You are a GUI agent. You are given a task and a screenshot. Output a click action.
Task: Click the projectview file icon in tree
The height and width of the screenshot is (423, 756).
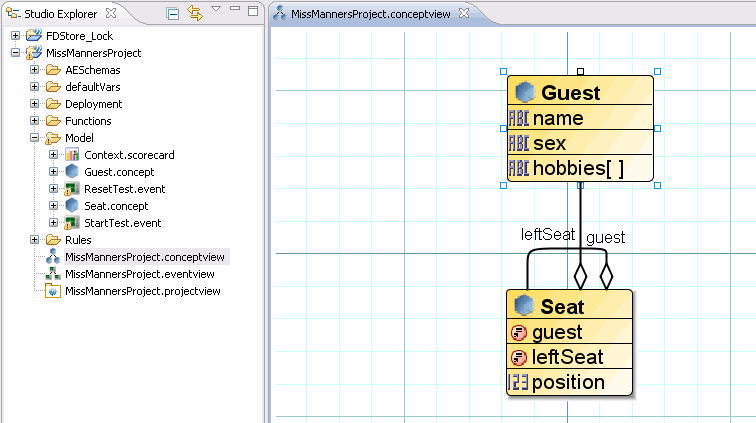tap(53, 291)
